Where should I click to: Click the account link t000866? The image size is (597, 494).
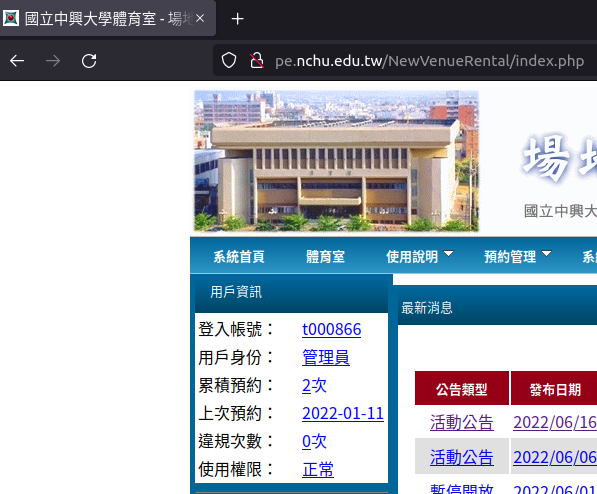(x=332, y=329)
